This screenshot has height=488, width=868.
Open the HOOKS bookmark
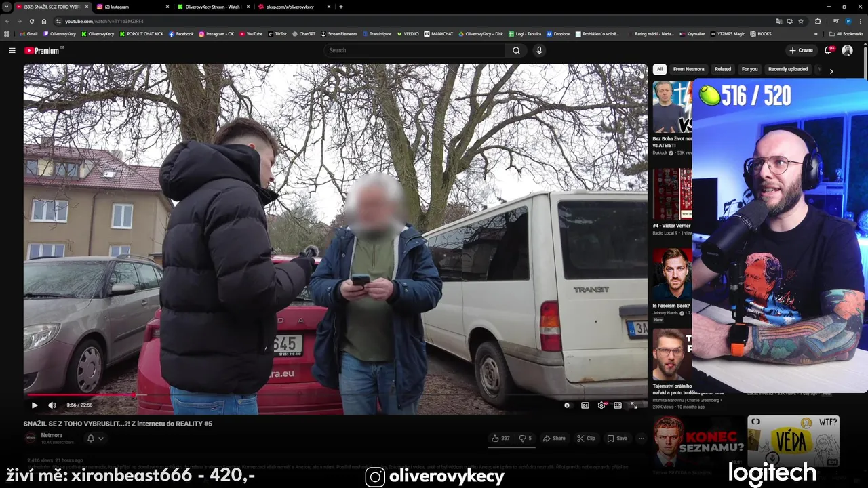(761, 33)
